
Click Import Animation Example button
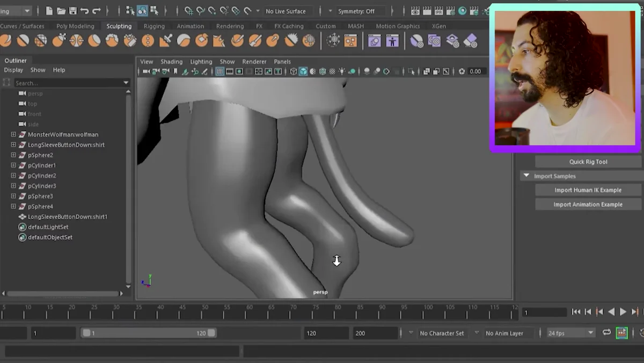(x=588, y=205)
